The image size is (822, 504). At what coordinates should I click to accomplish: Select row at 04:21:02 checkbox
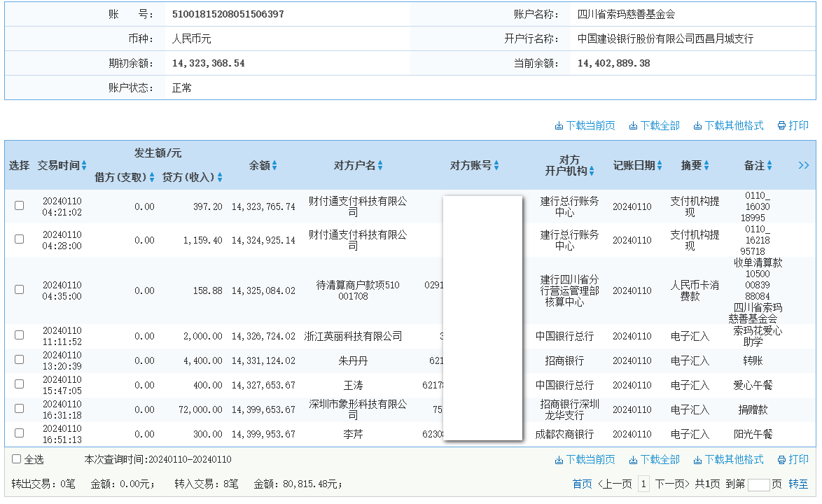point(20,205)
